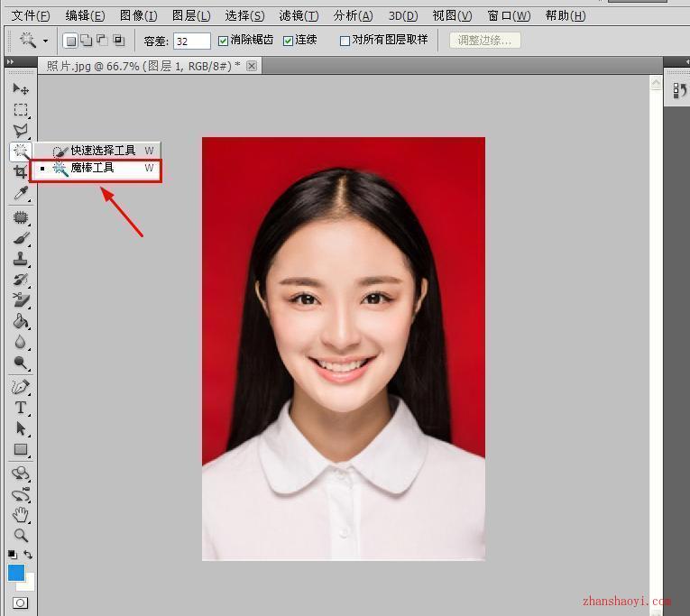Open the 分析(A) menu

(353, 16)
